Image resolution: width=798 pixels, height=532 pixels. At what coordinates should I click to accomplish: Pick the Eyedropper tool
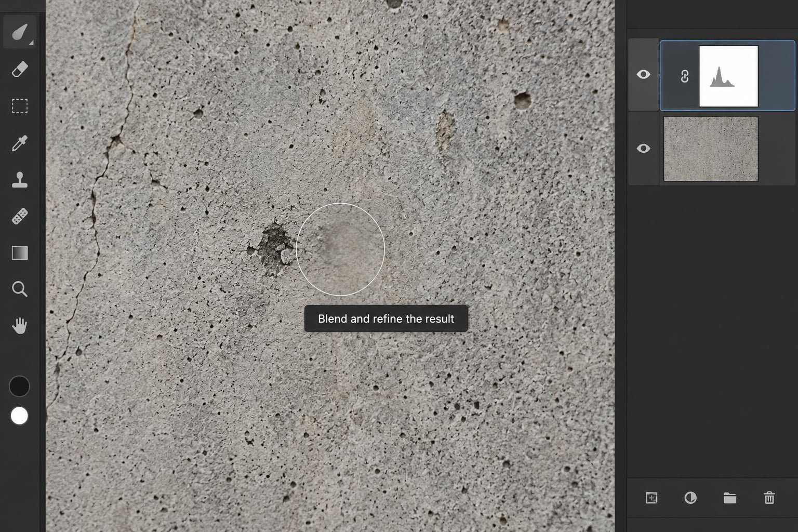tap(20, 143)
